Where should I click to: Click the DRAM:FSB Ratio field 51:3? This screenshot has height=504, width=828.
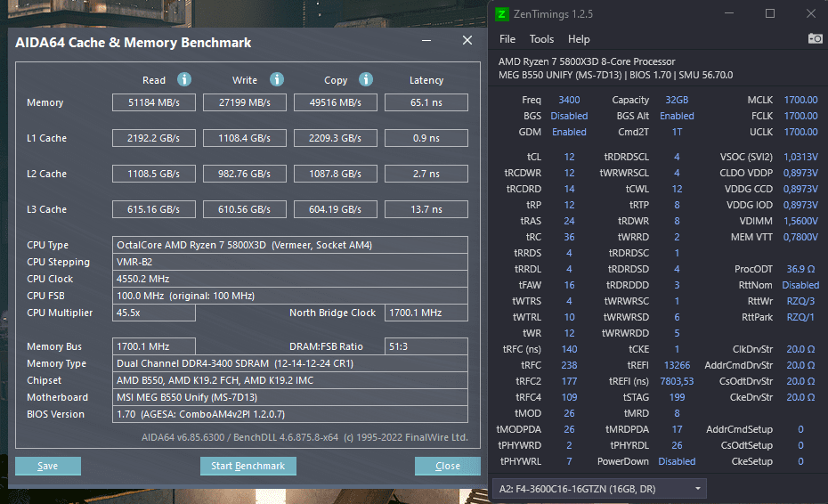[426, 346]
